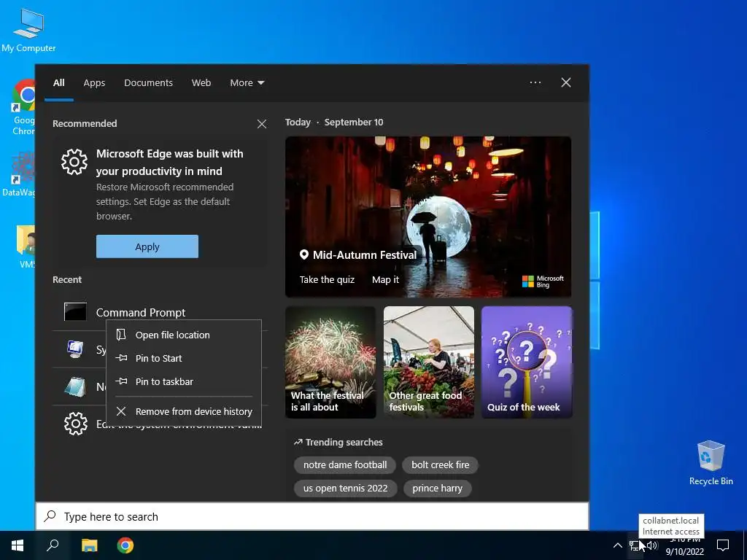The image size is (747, 560).
Task: Select the DataWagon desktop shortcut
Action: pyautogui.click(x=19, y=174)
